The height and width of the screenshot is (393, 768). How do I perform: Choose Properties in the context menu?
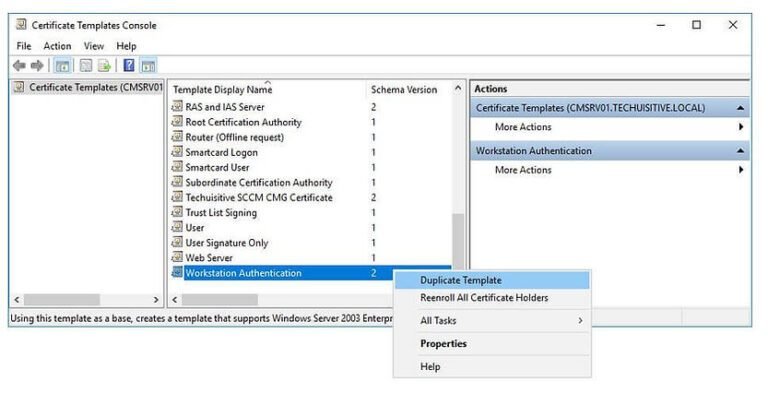[492, 344]
